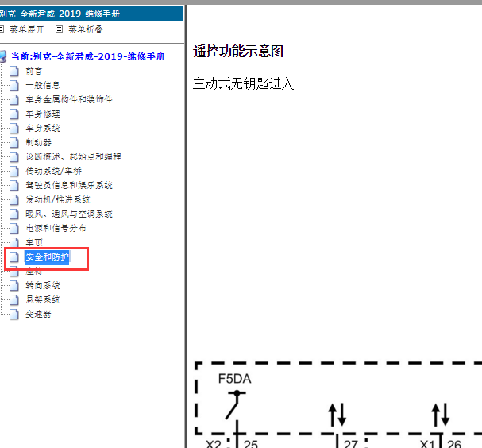Click the page icon beside 暖风、通风与空调系统
The height and width of the screenshot is (448, 482).
[x=13, y=214]
